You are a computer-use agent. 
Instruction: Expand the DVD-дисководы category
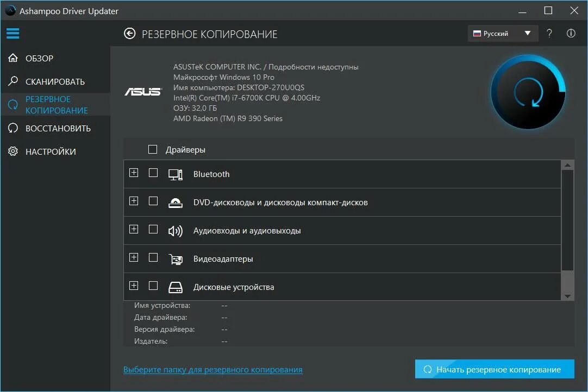134,201
